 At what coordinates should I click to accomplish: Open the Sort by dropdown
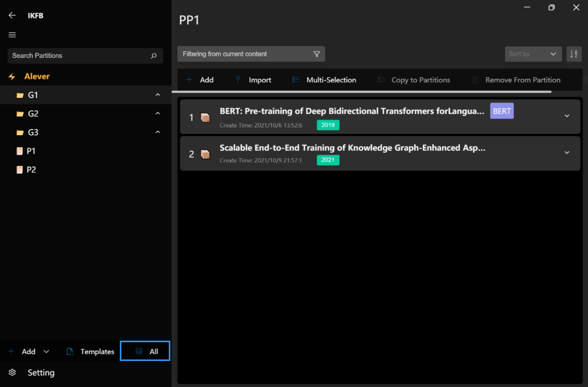(533, 54)
